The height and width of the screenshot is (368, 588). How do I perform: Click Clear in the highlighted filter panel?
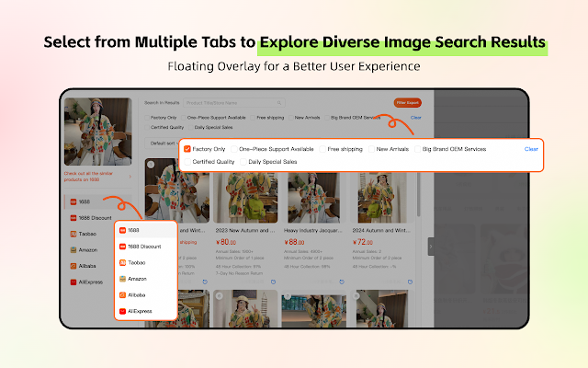[531, 149]
